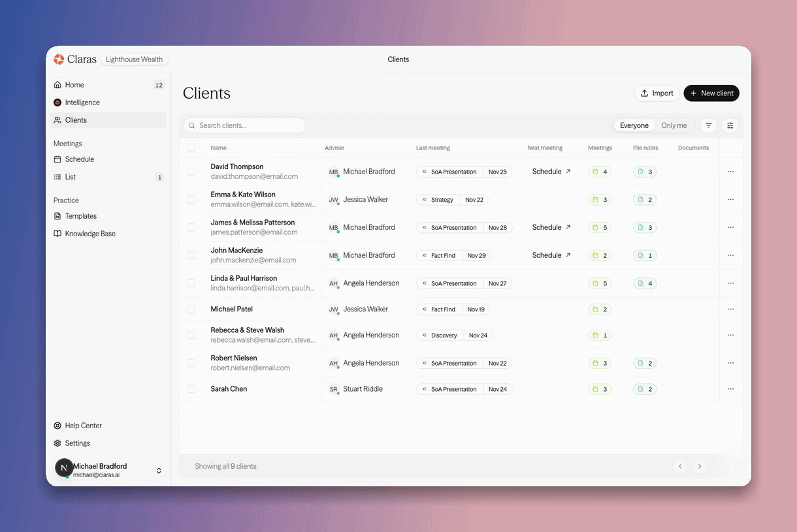Switch the view toggle to Only me
Viewport: 797px width, 532px height.
pos(674,125)
